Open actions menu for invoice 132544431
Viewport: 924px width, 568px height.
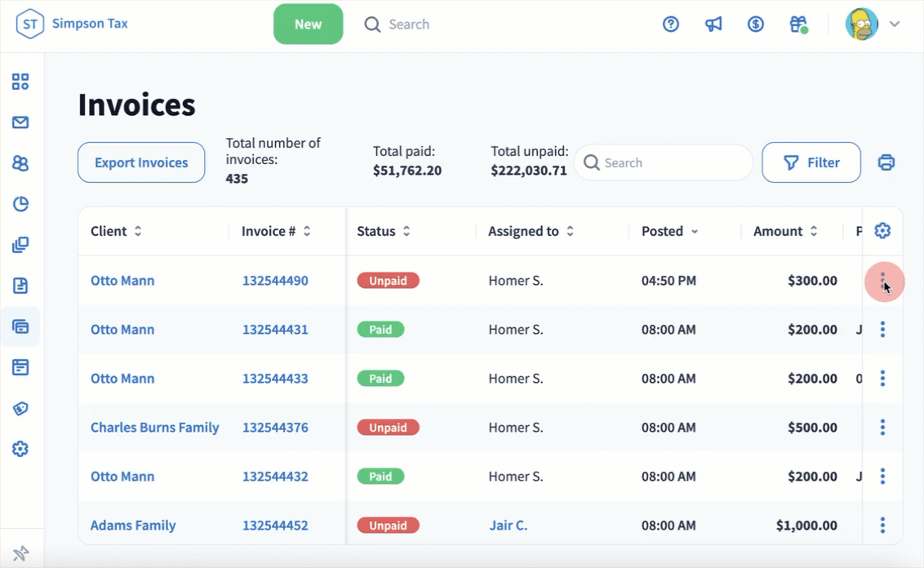(x=882, y=330)
